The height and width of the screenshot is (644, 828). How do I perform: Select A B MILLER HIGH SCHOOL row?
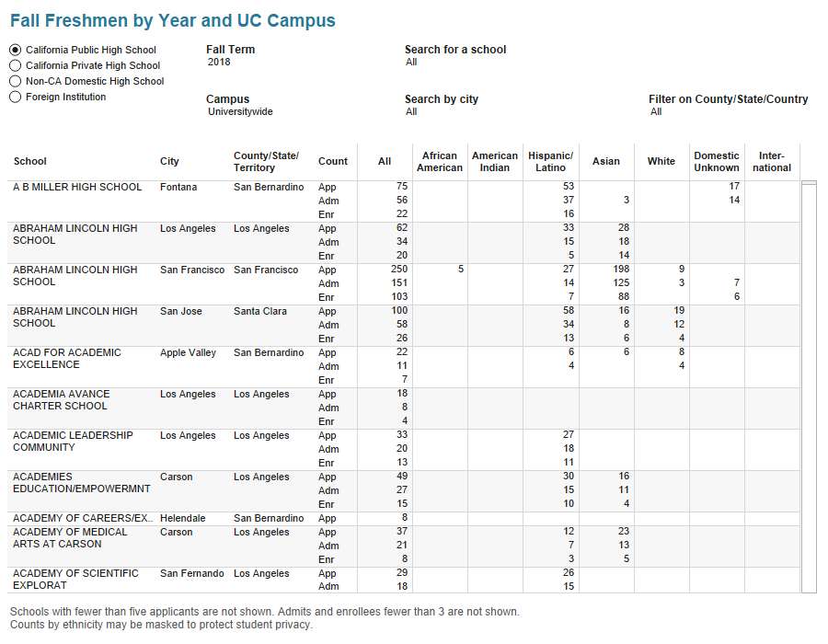pos(76,187)
